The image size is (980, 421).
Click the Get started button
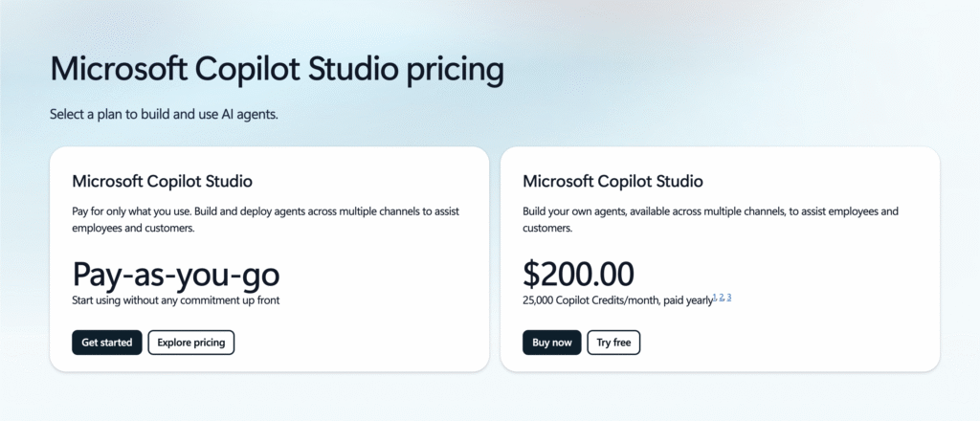(107, 343)
